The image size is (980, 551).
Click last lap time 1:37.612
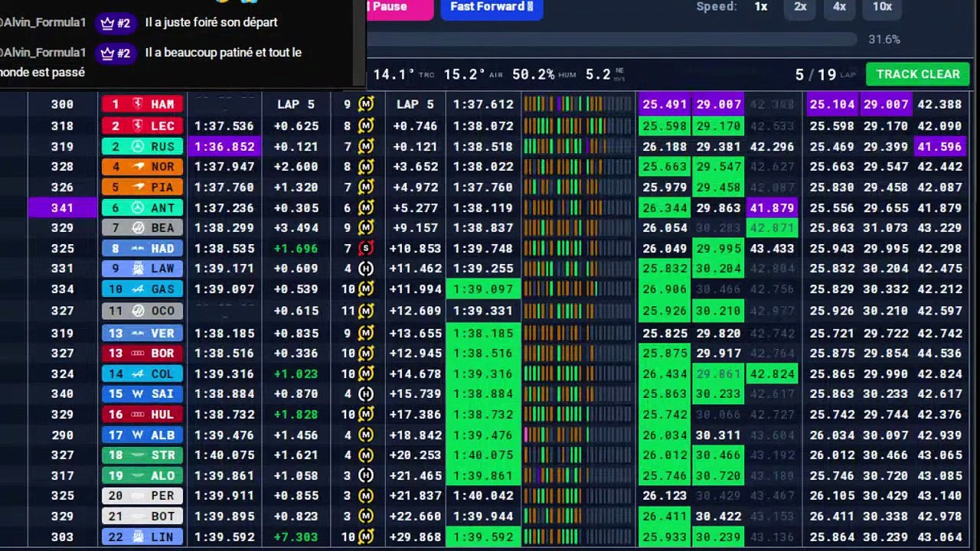[483, 105]
